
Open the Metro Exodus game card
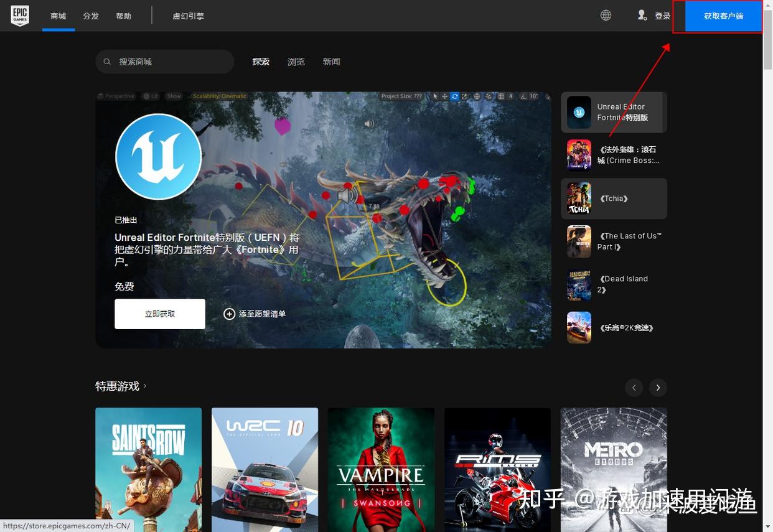click(614, 470)
